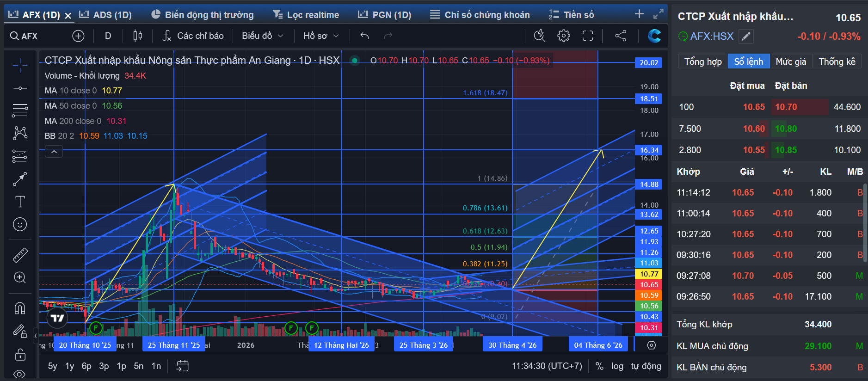Set time range to 5y
Viewport: 868px width, 381px height.
[x=53, y=366]
